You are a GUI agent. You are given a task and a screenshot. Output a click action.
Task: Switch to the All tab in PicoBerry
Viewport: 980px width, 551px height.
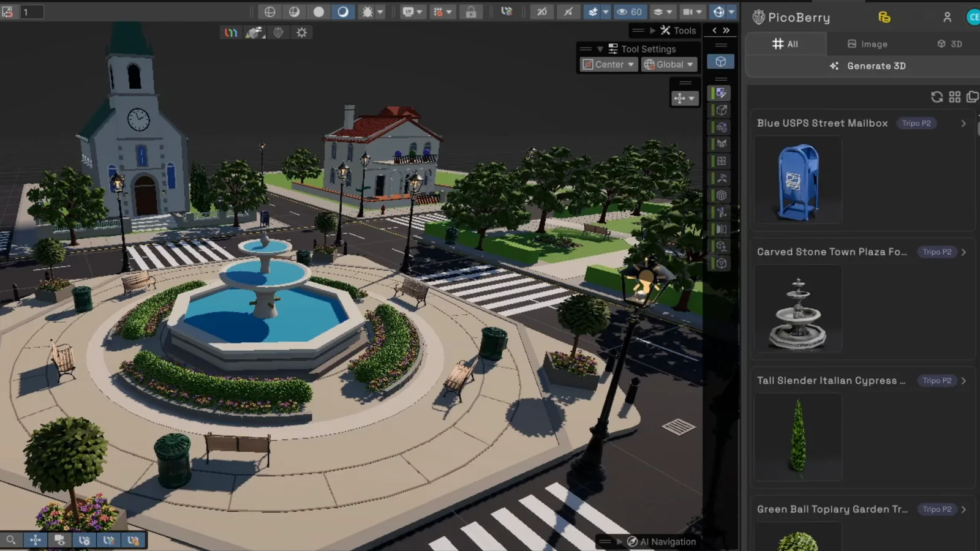[786, 44]
